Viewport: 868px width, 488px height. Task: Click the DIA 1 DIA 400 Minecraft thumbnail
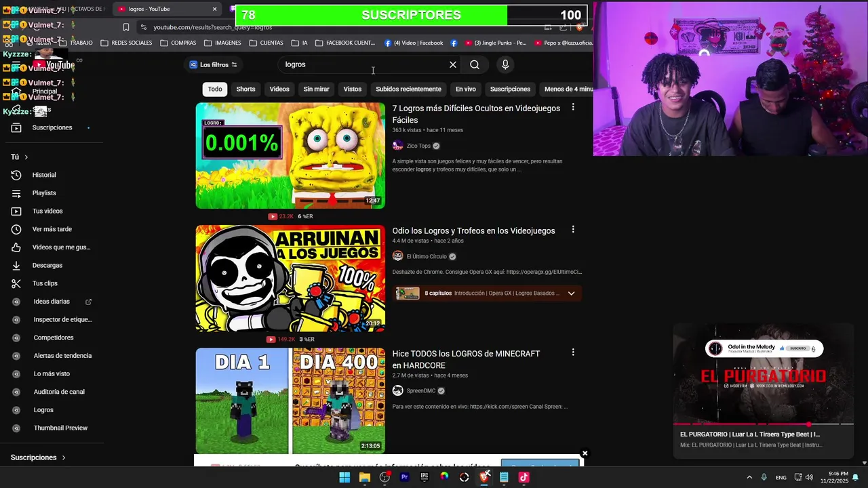[290, 401]
